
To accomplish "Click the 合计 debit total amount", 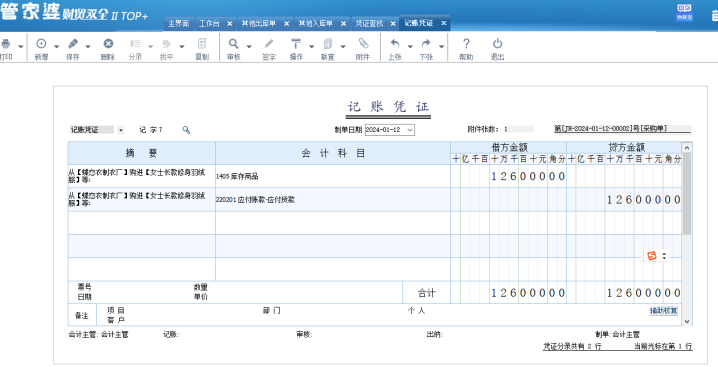I will (508, 293).
